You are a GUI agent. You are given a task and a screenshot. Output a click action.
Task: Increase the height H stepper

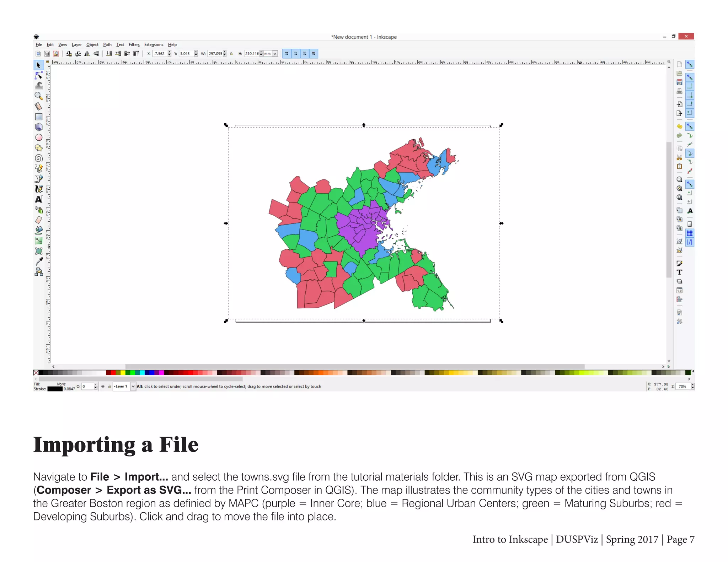261,52
